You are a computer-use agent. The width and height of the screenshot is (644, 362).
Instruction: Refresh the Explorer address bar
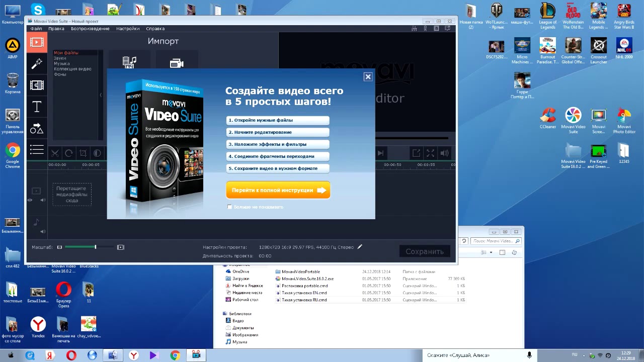pyautogui.click(x=464, y=241)
